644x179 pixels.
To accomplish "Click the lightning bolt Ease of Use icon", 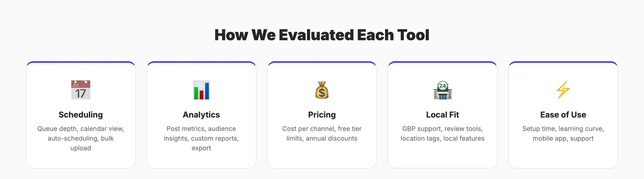I will click(563, 90).
